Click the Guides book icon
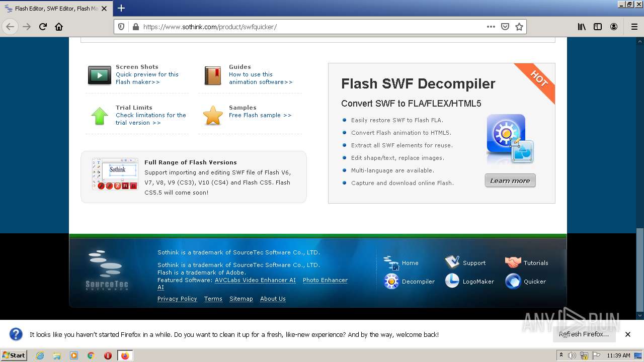644x362 pixels. click(213, 76)
